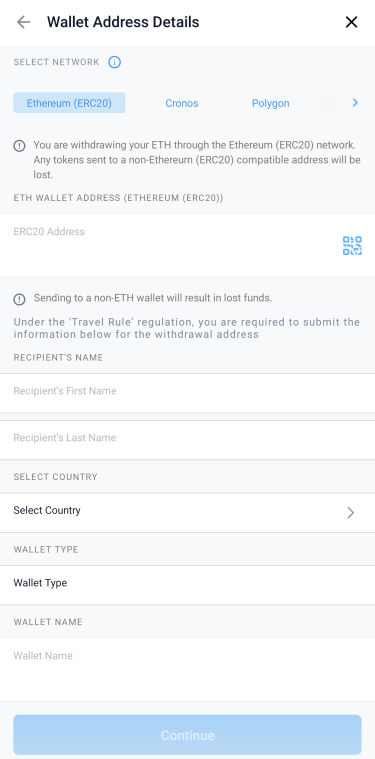375x759 pixels.
Task: Focus the Recipient's First Name field
Action: (187, 393)
